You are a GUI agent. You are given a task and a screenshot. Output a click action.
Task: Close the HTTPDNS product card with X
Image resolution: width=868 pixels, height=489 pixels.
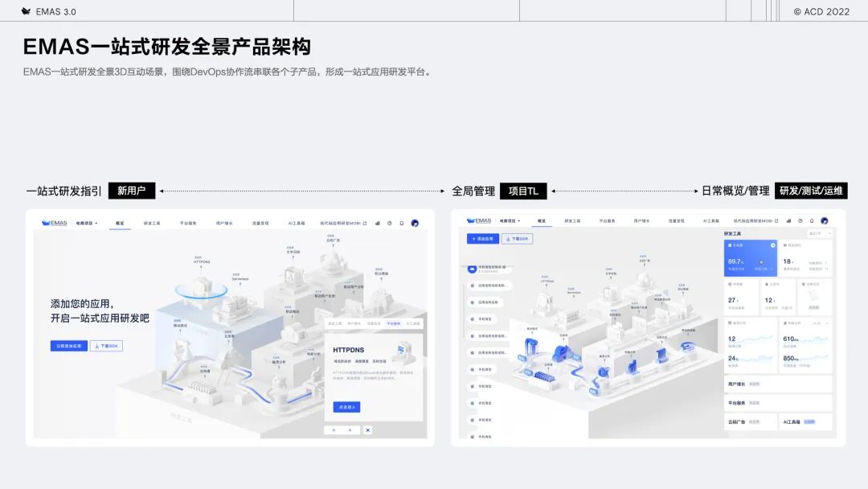(367, 429)
